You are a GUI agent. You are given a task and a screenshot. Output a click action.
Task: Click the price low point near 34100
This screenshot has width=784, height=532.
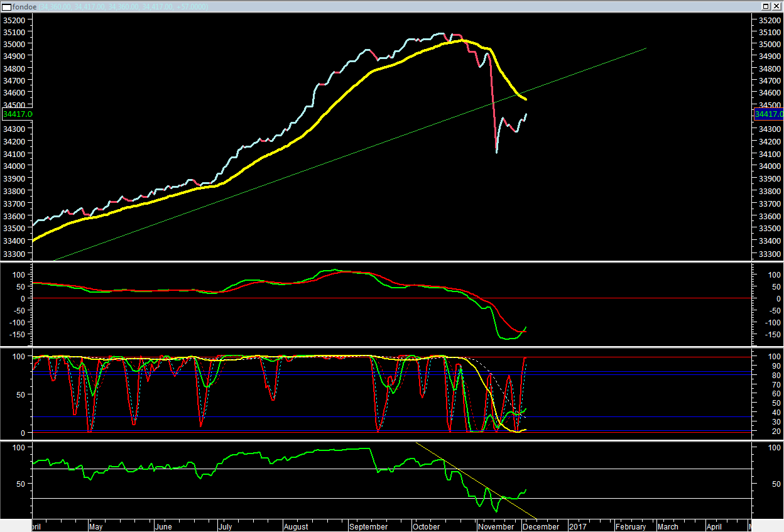pos(497,151)
